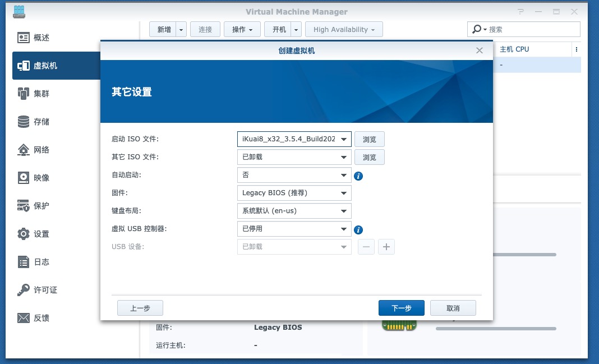Screen dimensions: 599x364
Task: Click 浏览 beside 启动 ISO 文件
Action: 370,139
